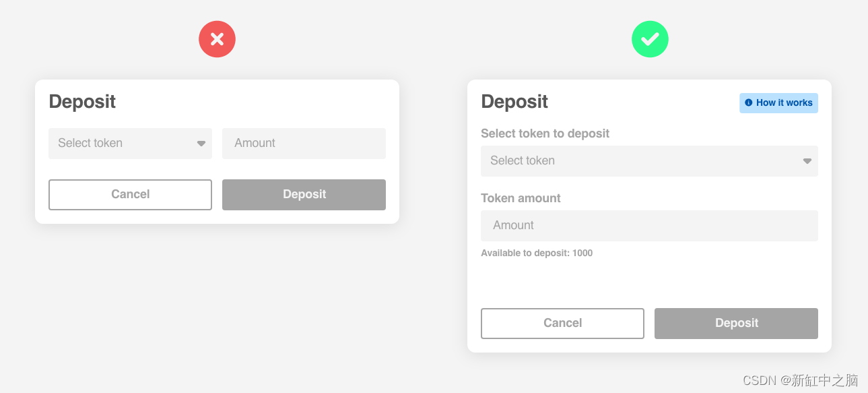The width and height of the screenshot is (868, 393).
Task: Click the arrow in the full-width Select token field
Action: [x=807, y=161]
